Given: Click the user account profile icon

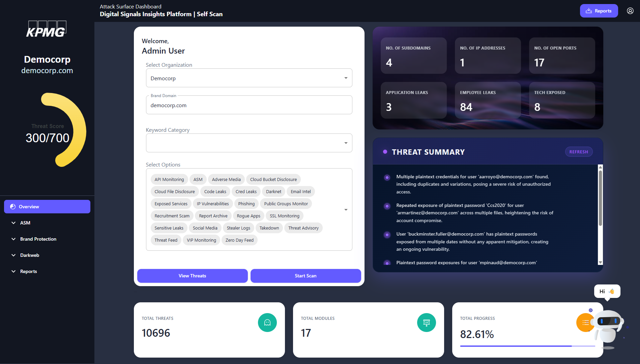Looking at the screenshot, I should [630, 11].
